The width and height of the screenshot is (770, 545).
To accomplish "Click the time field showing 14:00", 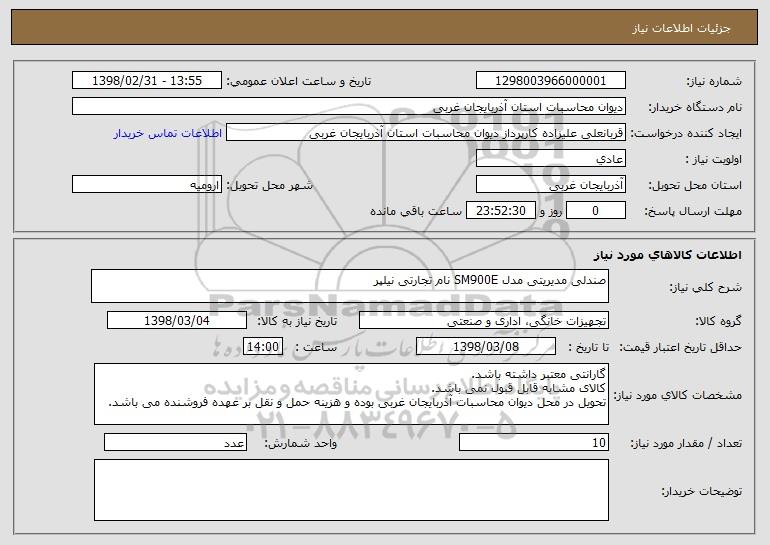I will click(263, 347).
